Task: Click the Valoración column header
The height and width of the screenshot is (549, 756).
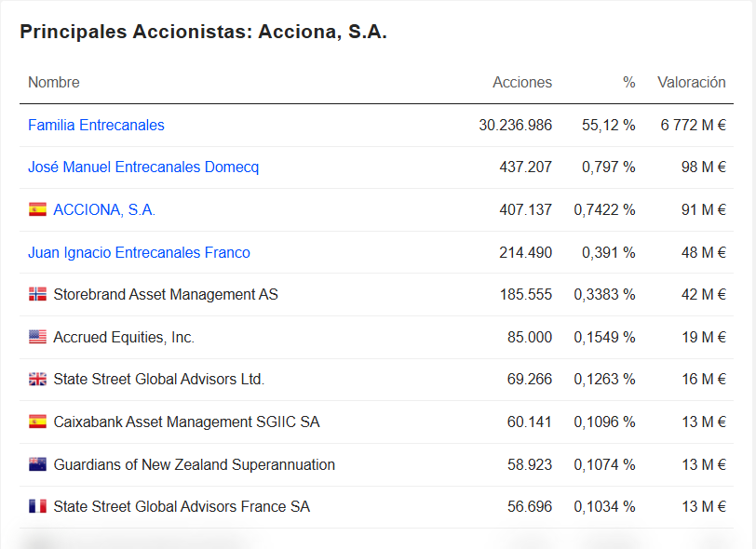Action: (x=691, y=82)
